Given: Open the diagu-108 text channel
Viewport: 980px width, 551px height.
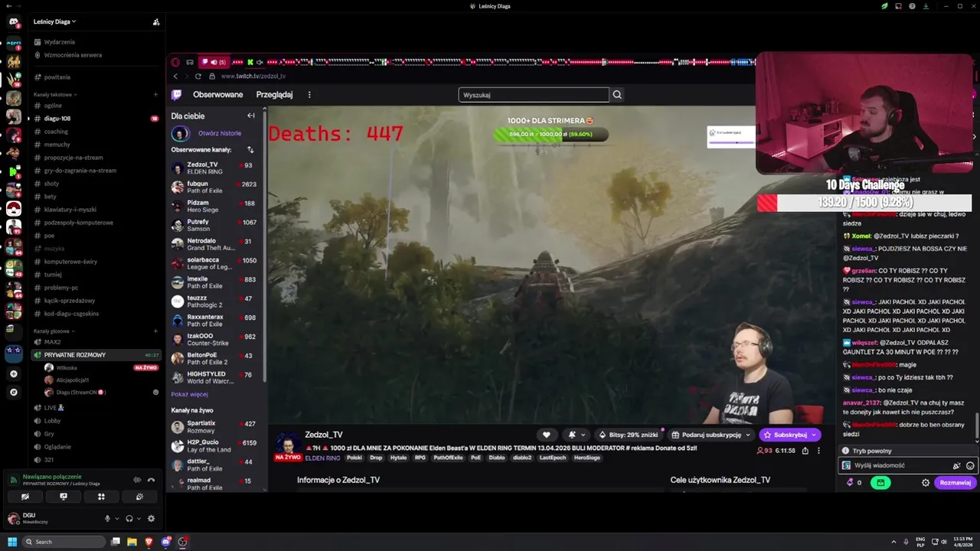Looking at the screenshot, I should 57,119.
